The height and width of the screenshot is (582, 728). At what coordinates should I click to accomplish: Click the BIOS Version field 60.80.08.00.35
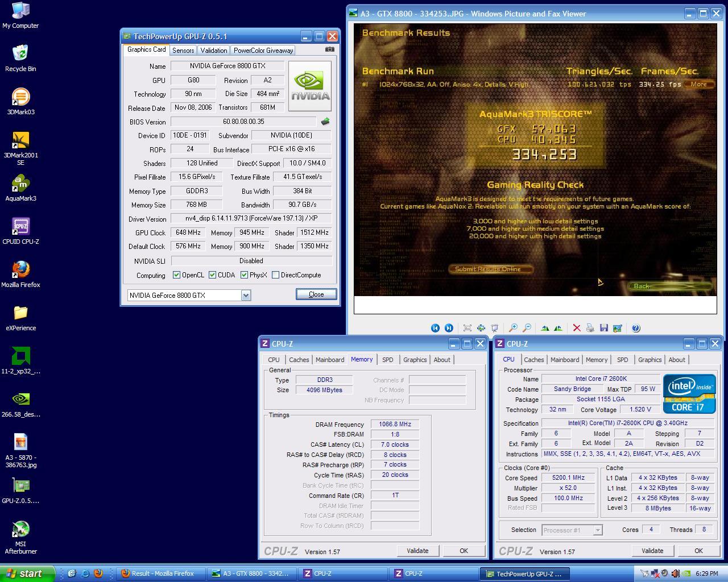[243, 122]
